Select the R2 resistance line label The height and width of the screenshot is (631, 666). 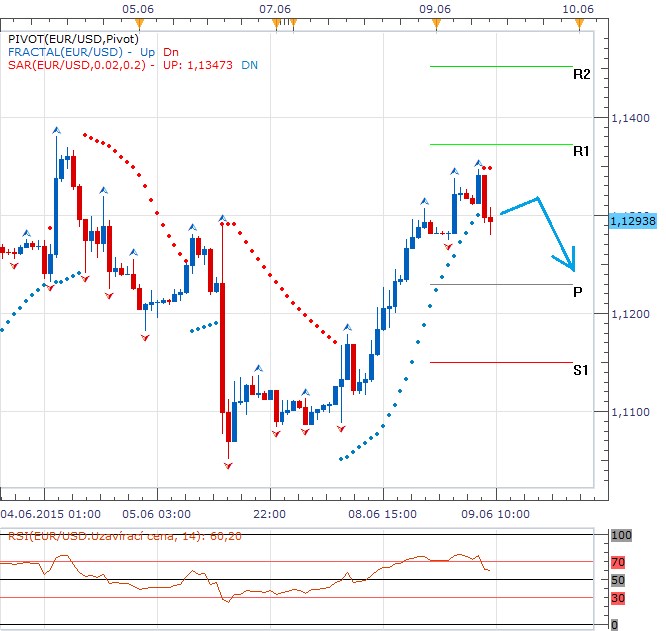pos(581,74)
